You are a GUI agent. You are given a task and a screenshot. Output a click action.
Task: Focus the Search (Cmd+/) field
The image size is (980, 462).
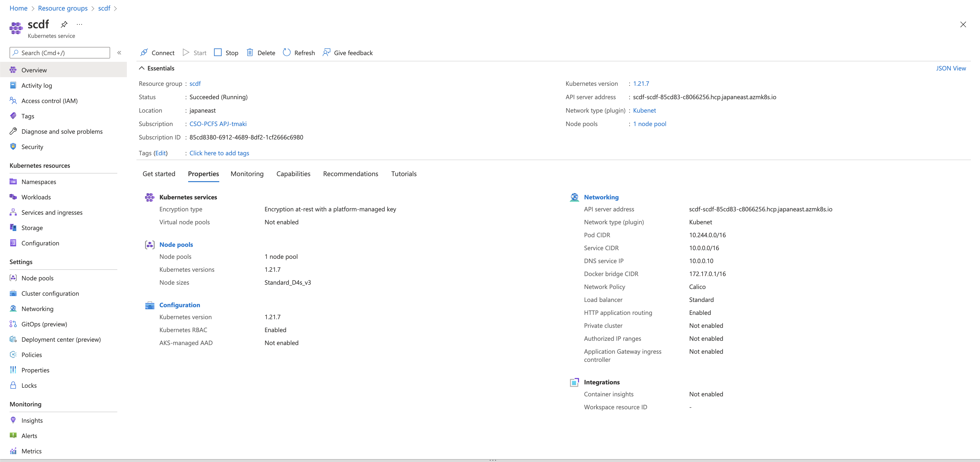pos(60,52)
